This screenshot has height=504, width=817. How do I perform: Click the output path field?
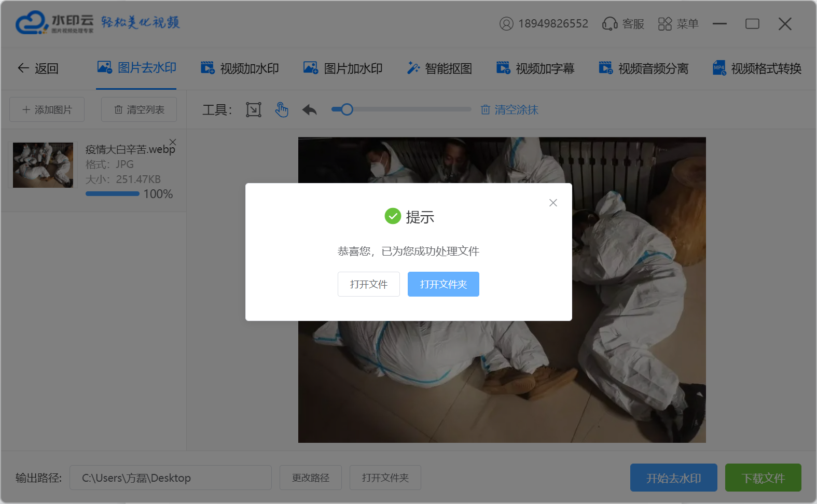pyautogui.click(x=171, y=478)
